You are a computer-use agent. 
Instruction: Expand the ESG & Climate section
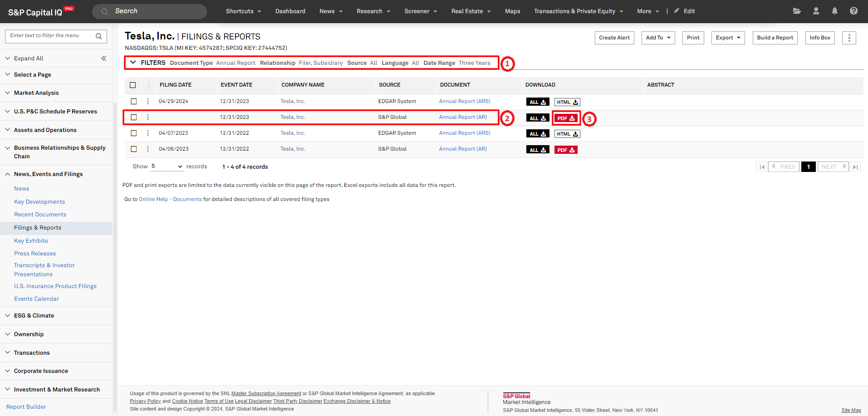(34, 315)
